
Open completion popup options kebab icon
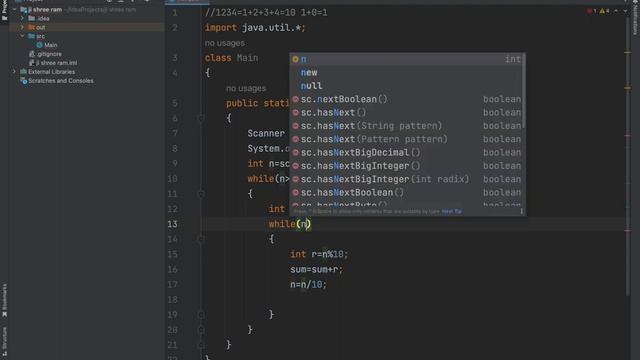521,211
